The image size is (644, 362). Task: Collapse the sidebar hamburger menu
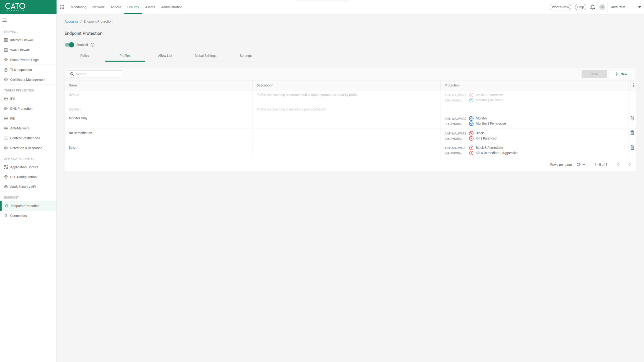click(4, 20)
